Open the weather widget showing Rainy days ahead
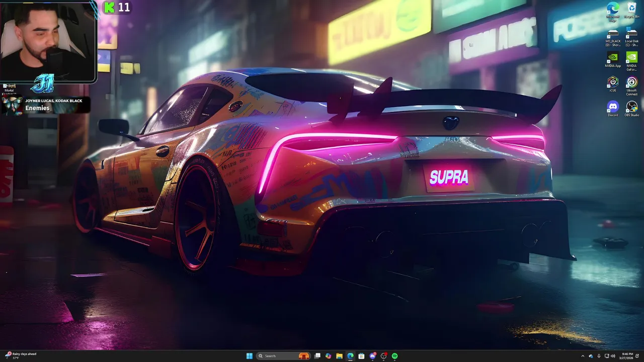Image resolution: width=644 pixels, height=362 pixels. pyautogui.click(x=21, y=356)
